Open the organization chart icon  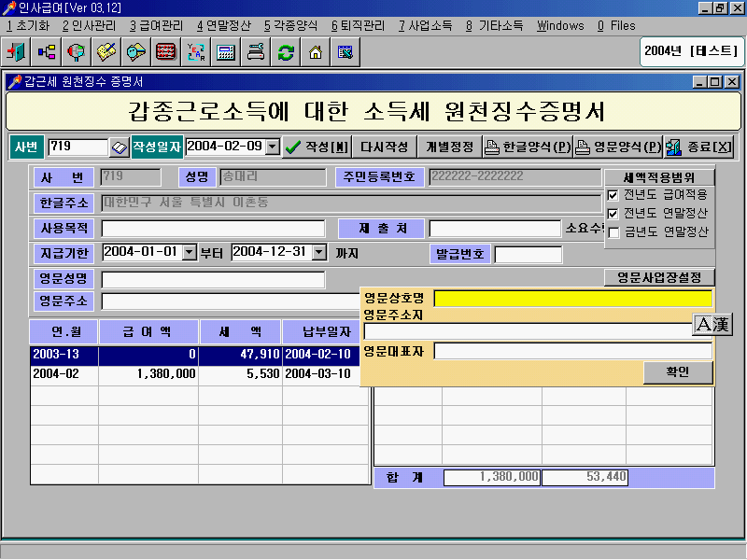pyautogui.click(x=46, y=52)
